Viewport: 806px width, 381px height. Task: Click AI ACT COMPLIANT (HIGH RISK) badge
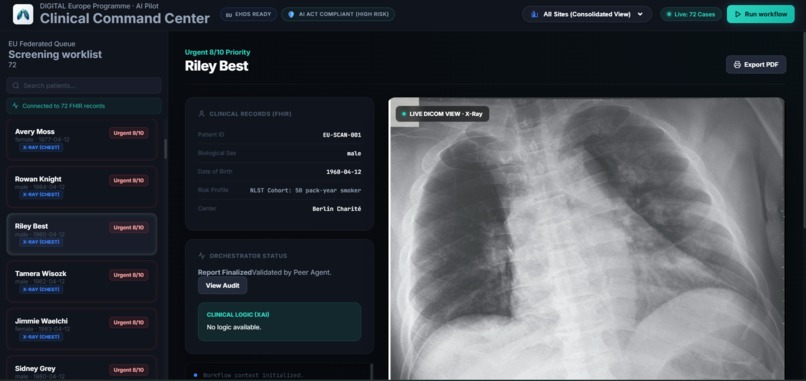click(338, 14)
